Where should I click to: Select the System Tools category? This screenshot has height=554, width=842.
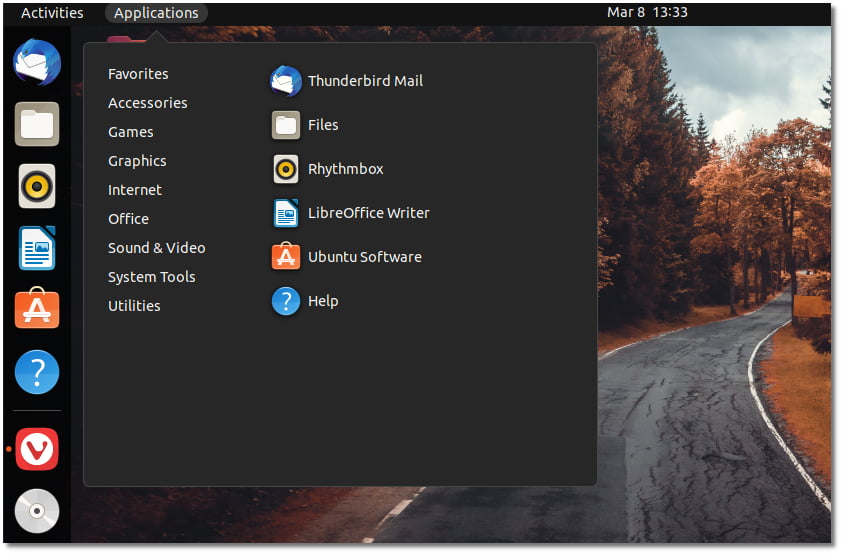click(x=151, y=277)
